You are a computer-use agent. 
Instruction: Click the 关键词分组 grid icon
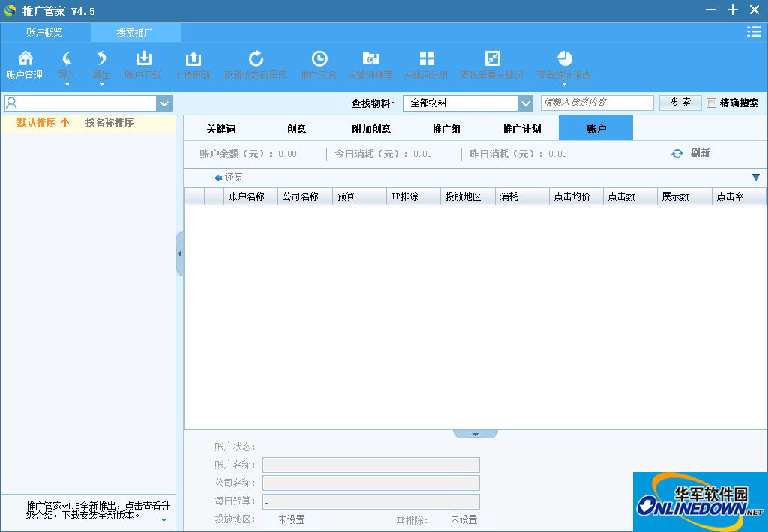point(426,58)
